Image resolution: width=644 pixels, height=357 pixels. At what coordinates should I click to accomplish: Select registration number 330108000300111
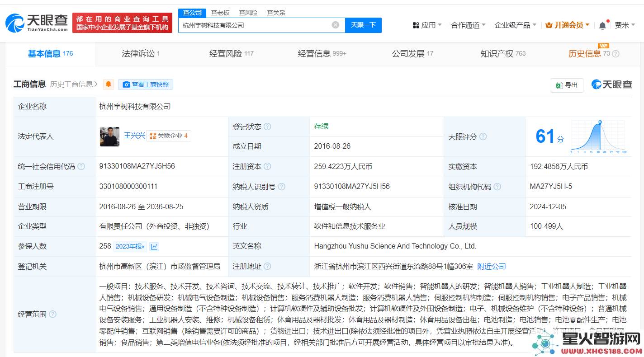(x=128, y=186)
